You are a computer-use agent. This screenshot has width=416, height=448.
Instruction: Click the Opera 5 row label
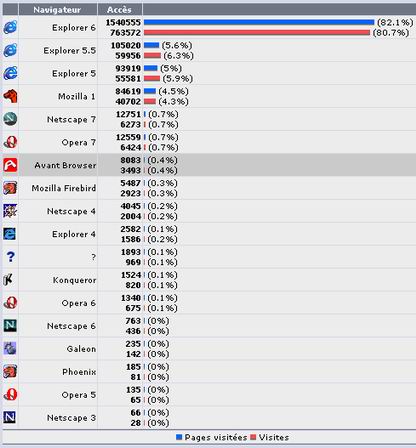[79, 395]
